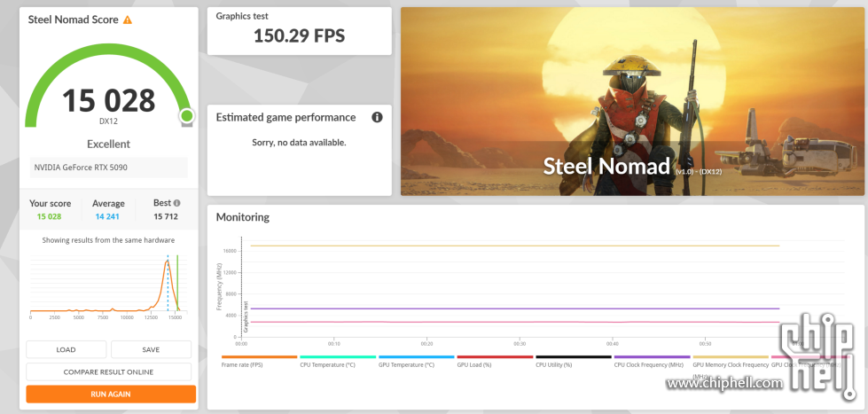The height and width of the screenshot is (414, 868).
Task: Click Your score value 15 028
Action: (x=50, y=216)
